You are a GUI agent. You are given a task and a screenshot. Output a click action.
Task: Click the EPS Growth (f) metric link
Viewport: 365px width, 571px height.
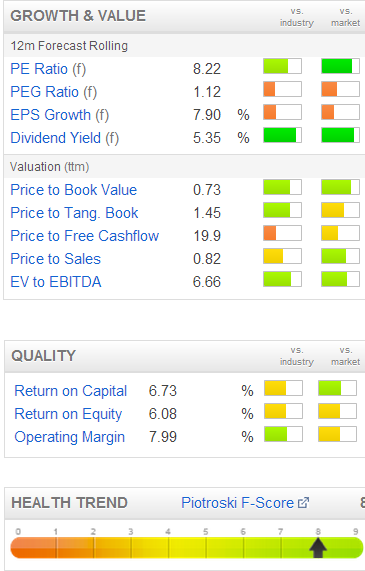pos(60,115)
